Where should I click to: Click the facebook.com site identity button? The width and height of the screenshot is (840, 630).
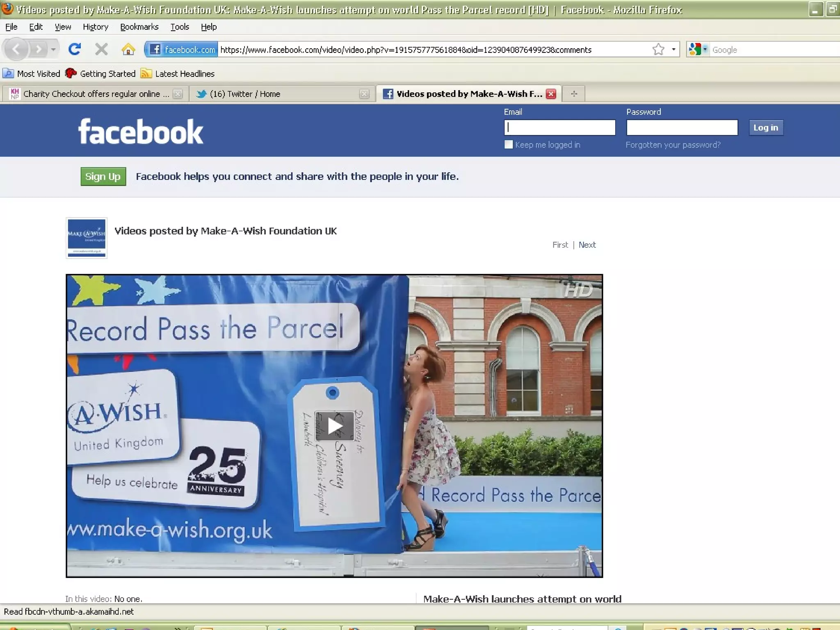tap(182, 50)
